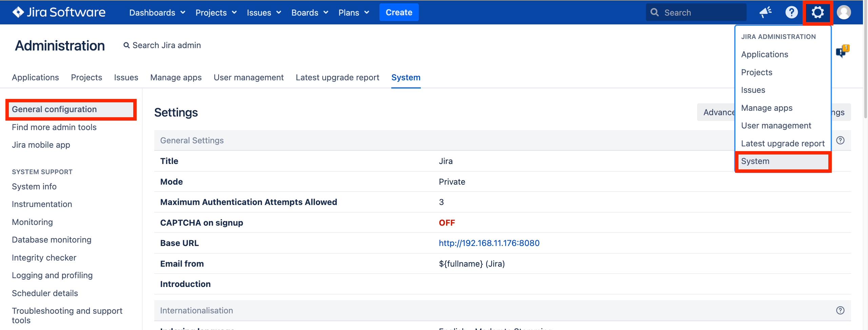Switch to the Latest upgrade report tab
This screenshot has width=868, height=330.
click(337, 78)
